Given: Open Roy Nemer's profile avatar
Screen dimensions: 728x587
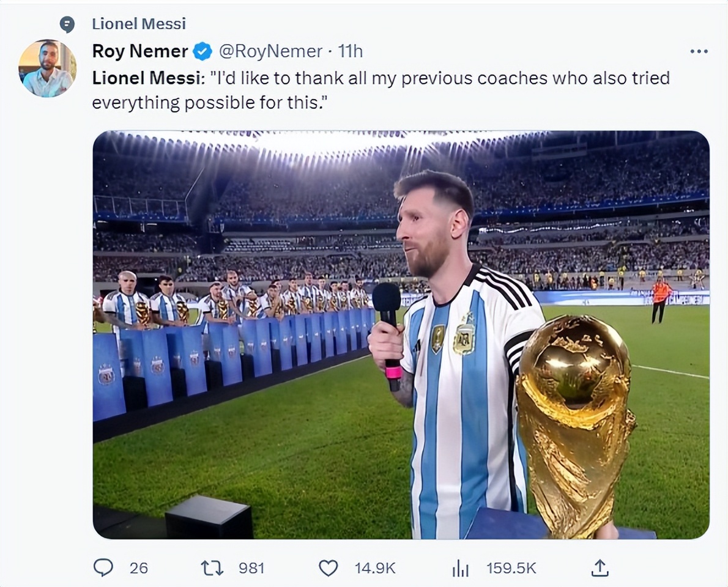Looking at the screenshot, I should (x=47, y=68).
